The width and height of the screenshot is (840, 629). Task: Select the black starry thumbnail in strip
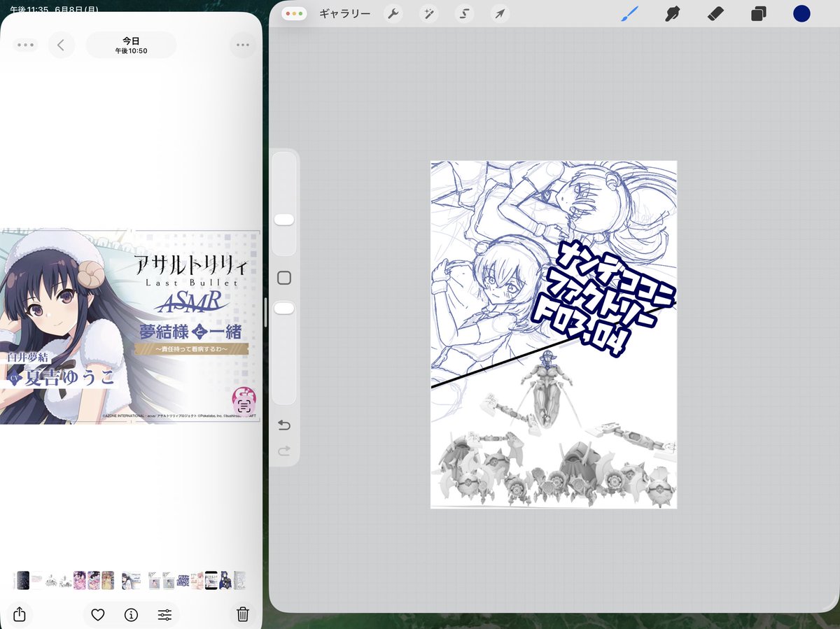pyautogui.click(x=23, y=580)
